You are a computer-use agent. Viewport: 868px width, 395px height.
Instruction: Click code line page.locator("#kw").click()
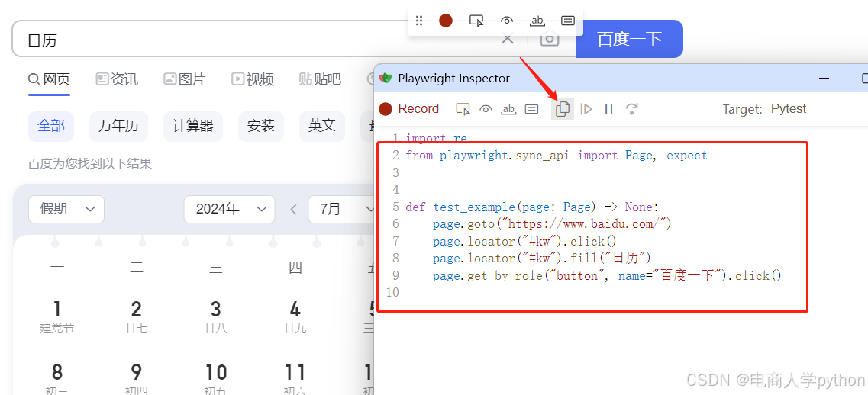pyautogui.click(x=524, y=241)
